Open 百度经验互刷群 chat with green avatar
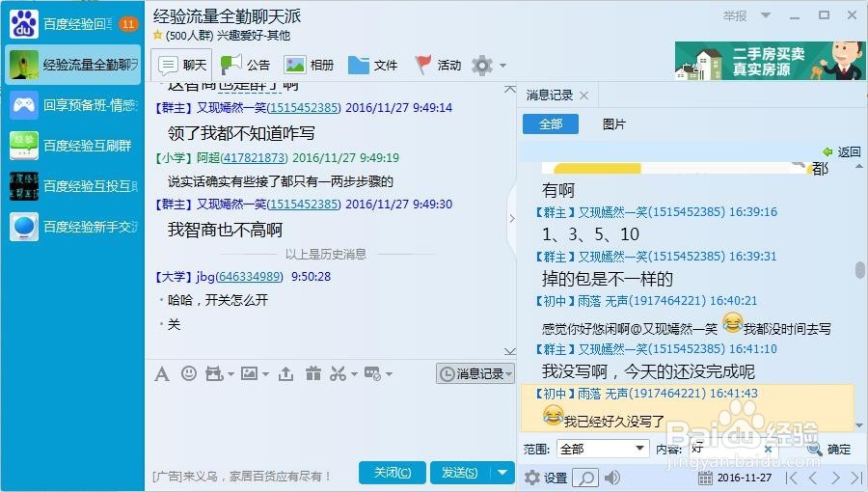Viewport: 868px width, 492px height. [72, 146]
